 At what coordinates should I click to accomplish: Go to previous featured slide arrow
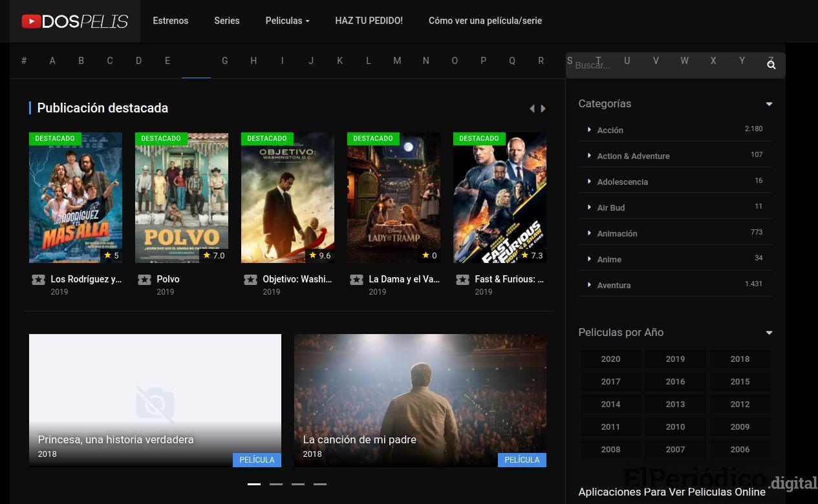pos(532,109)
